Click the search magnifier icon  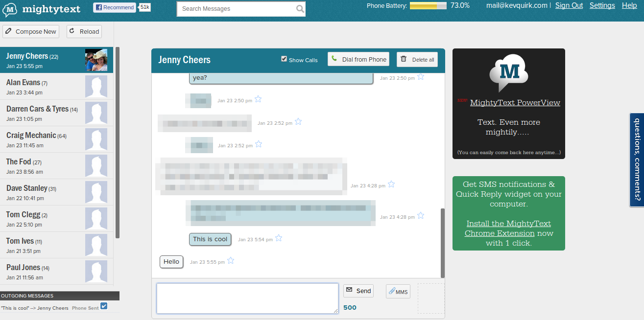point(300,9)
